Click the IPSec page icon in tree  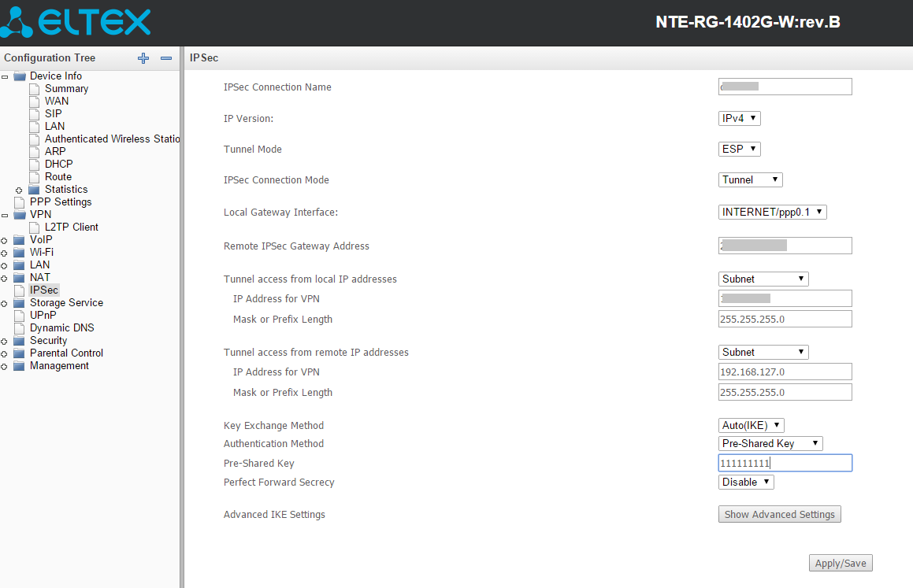coord(19,290)
